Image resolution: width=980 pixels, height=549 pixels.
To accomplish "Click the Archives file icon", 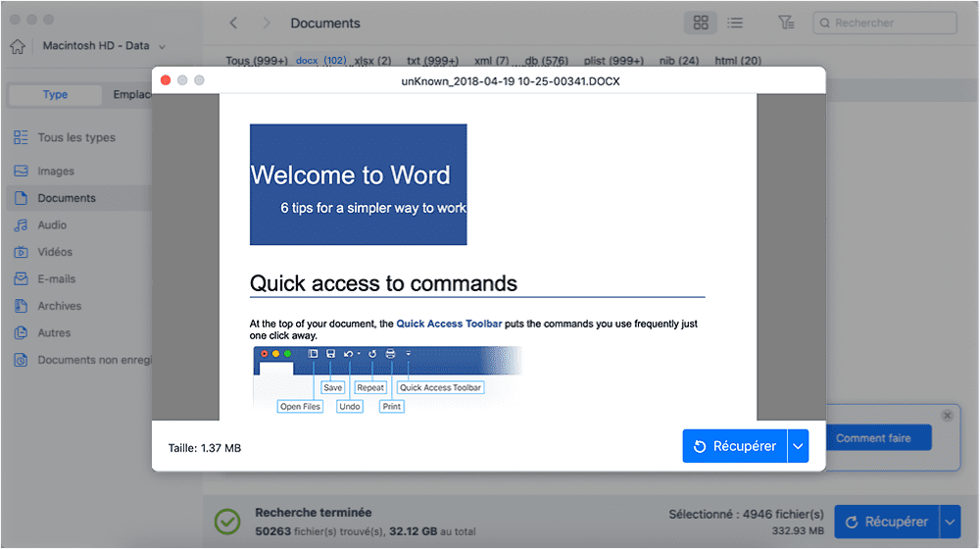I will click(21, 306).
